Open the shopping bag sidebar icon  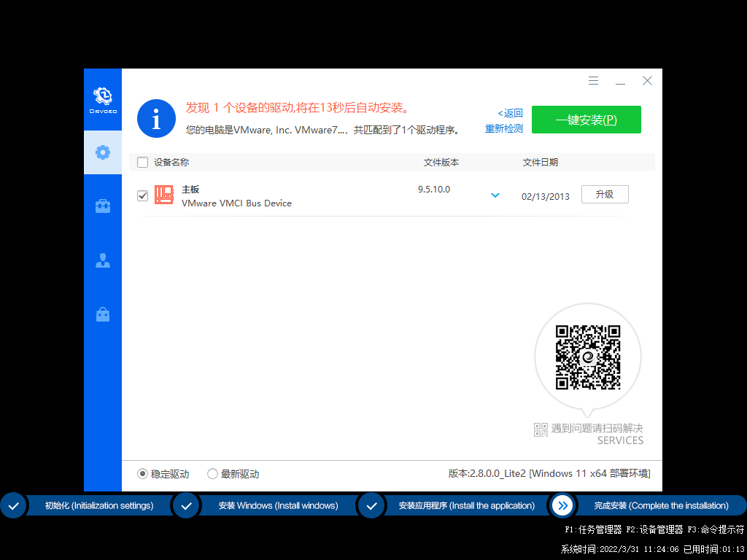click(103, 314)
